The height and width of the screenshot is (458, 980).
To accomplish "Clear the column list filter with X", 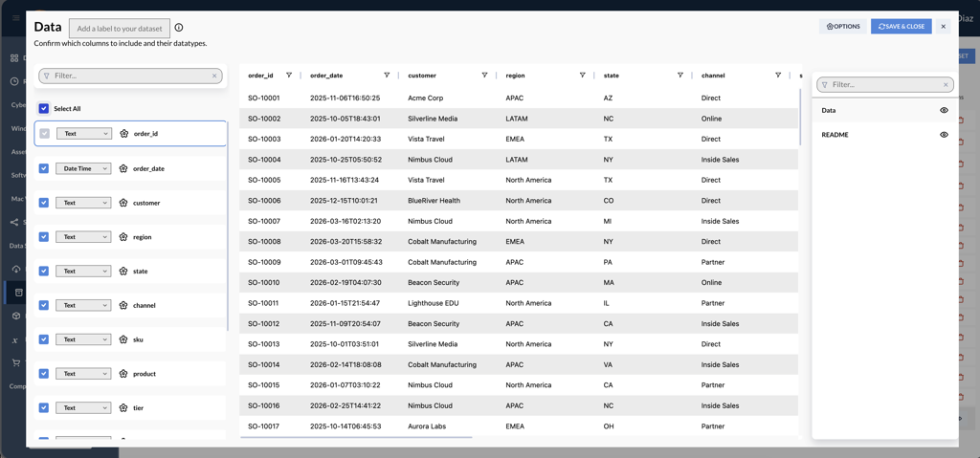I will pyautogui.click(x=214, y=76).
